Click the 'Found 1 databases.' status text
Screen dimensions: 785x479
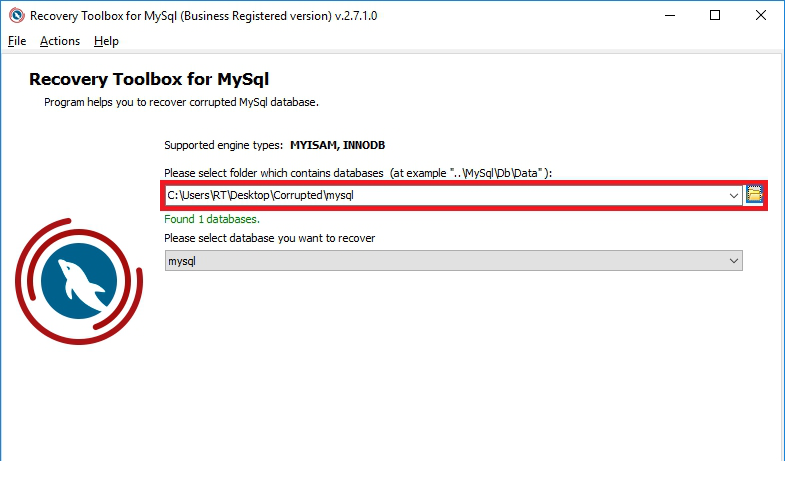(x=212, y=219)
